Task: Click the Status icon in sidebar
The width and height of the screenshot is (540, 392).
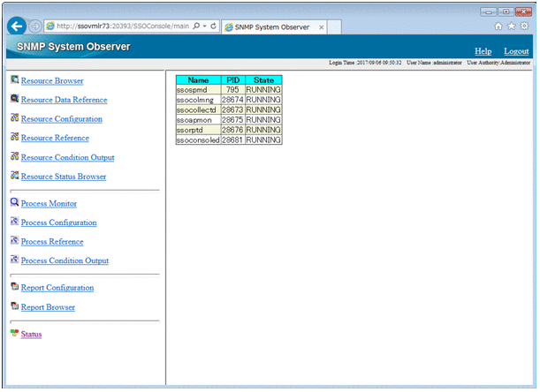Action: coord(14,334)
